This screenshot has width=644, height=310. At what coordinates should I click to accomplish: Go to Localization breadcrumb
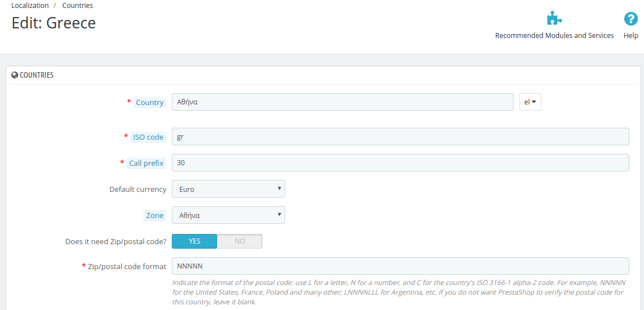coord(30,6)
